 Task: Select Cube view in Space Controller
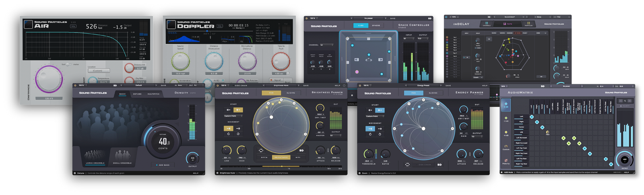point(361,25)
